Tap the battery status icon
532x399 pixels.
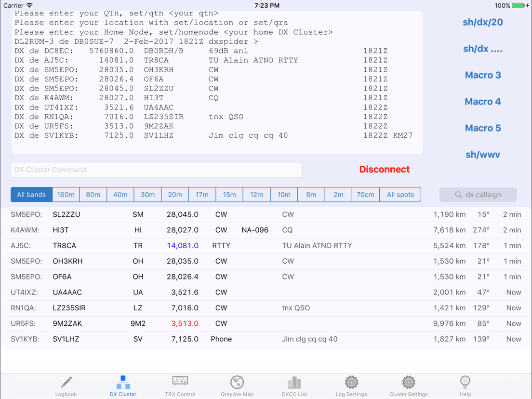pyautogui.click(x=518, y=5)
